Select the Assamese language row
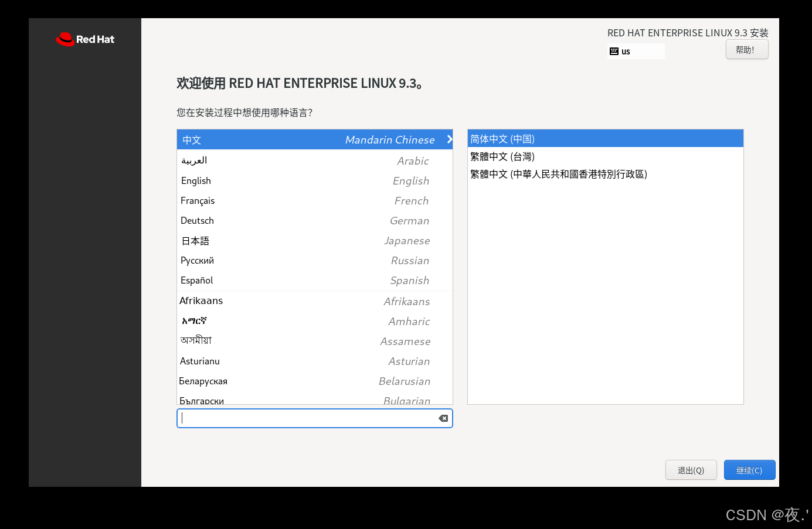 [x=315, y=341]
